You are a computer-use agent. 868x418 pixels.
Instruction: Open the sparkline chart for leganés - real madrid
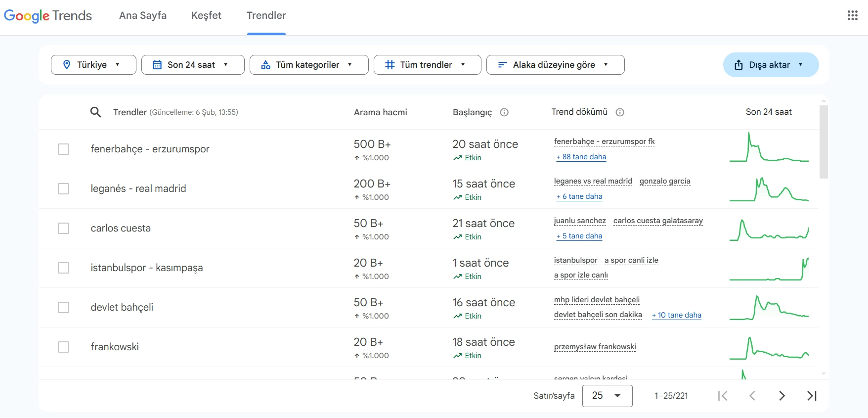[769, 189]
